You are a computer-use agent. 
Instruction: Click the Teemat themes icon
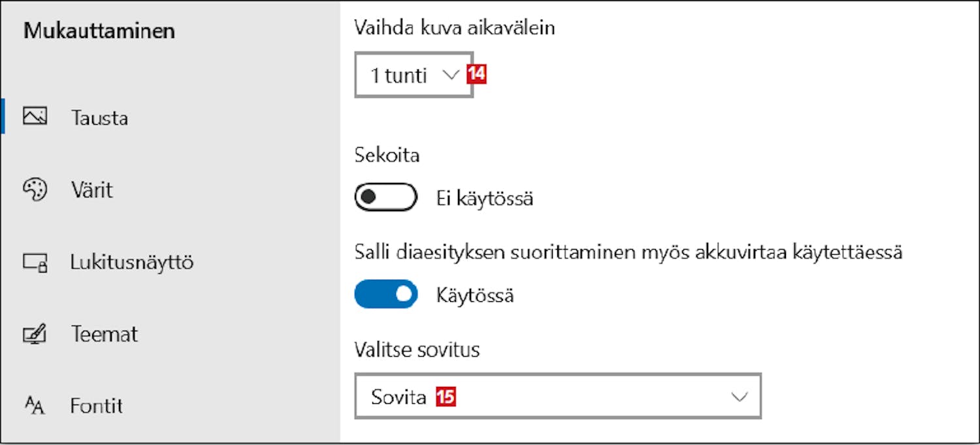[35, 335]
